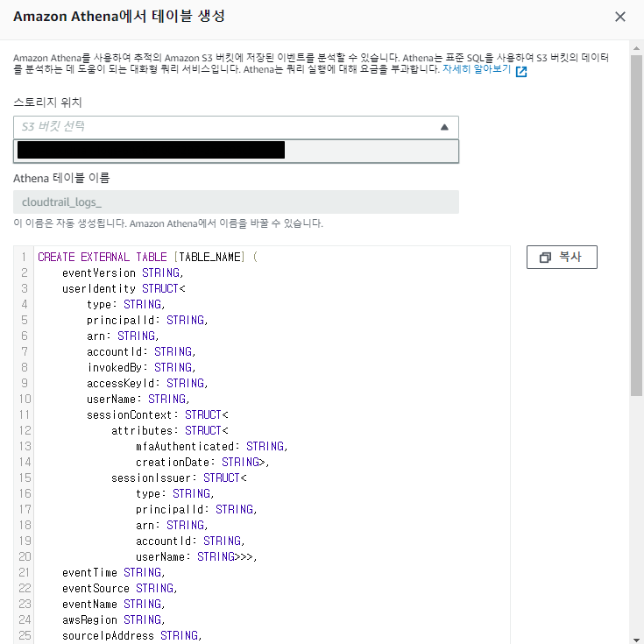Click the userName: STRING>>>, line
Viewport: 644px width, 644px height.
pyautogui.click(x=196, y=557)
